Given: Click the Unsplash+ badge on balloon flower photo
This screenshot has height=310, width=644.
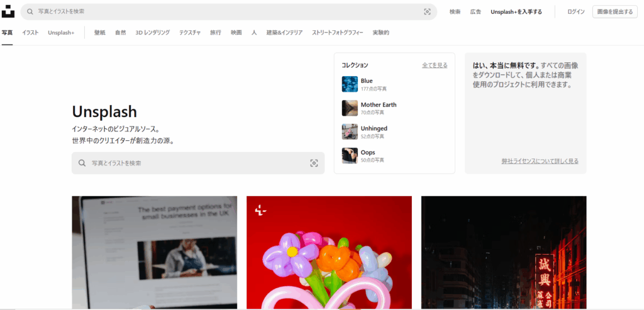Looking at the screenshot, I should 260,211.
